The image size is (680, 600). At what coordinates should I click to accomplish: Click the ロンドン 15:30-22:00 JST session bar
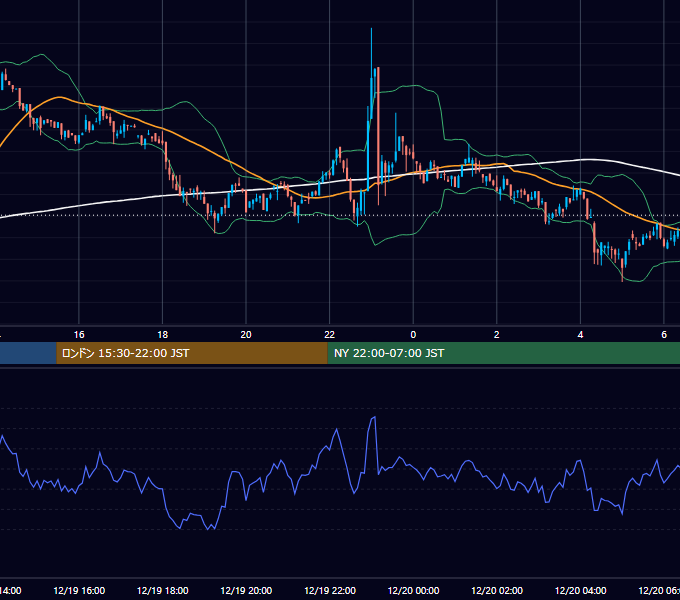point(192,353)
